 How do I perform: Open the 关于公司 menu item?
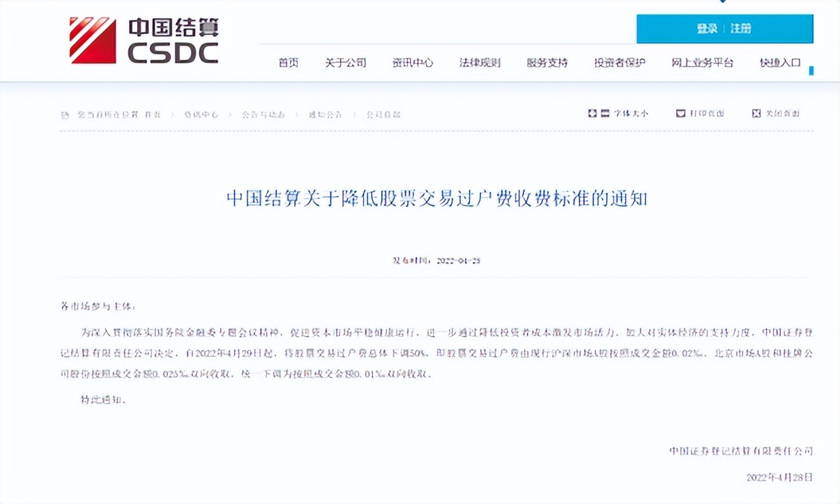347,62
